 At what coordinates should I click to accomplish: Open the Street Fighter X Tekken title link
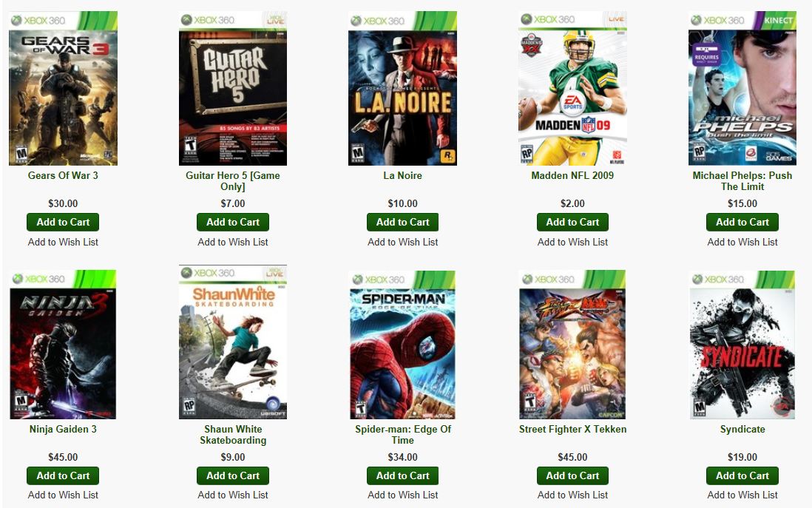coord(572,430)
